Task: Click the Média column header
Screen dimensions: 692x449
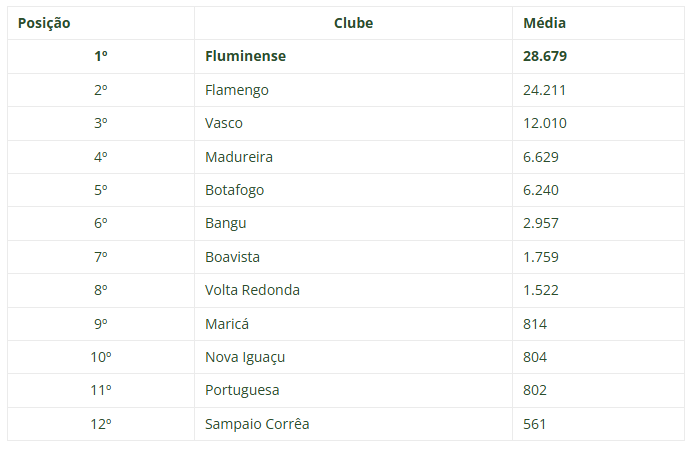Action: [x=545, y=23]
